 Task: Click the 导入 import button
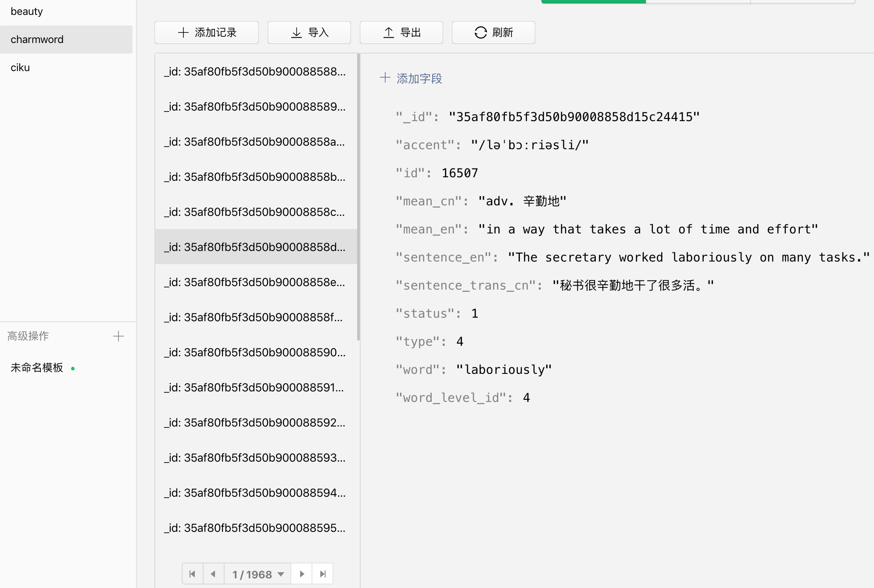(309, 32)
